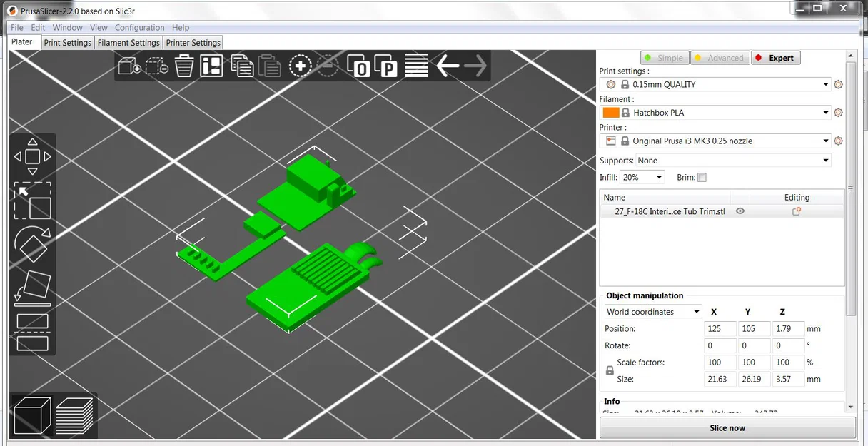Select the Move gizmo tool

coord(33,156)
